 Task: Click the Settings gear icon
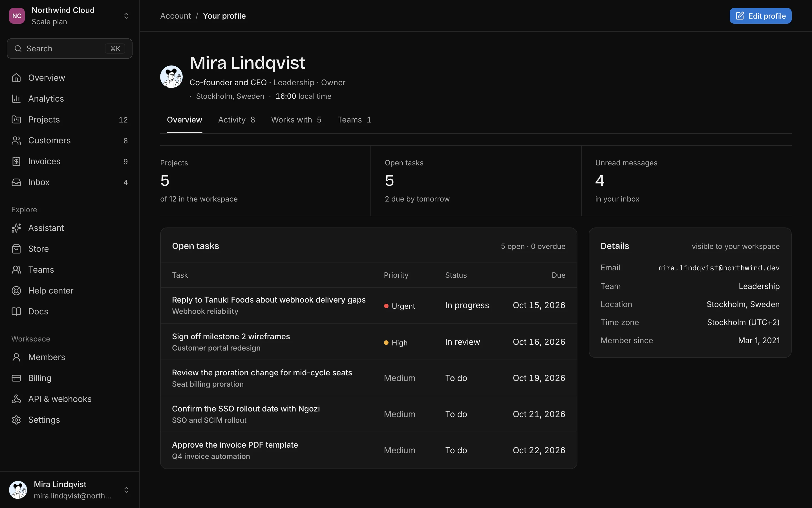(16, 420)
